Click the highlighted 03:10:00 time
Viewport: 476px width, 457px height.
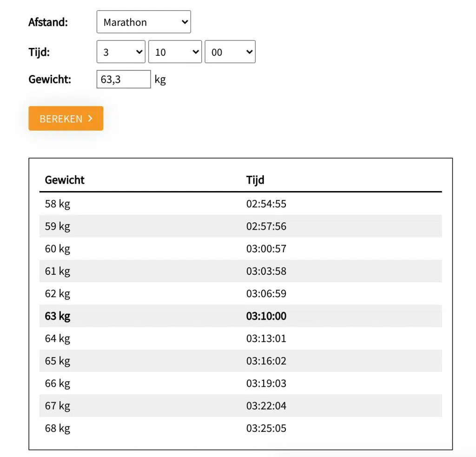(x=266, y=316)
